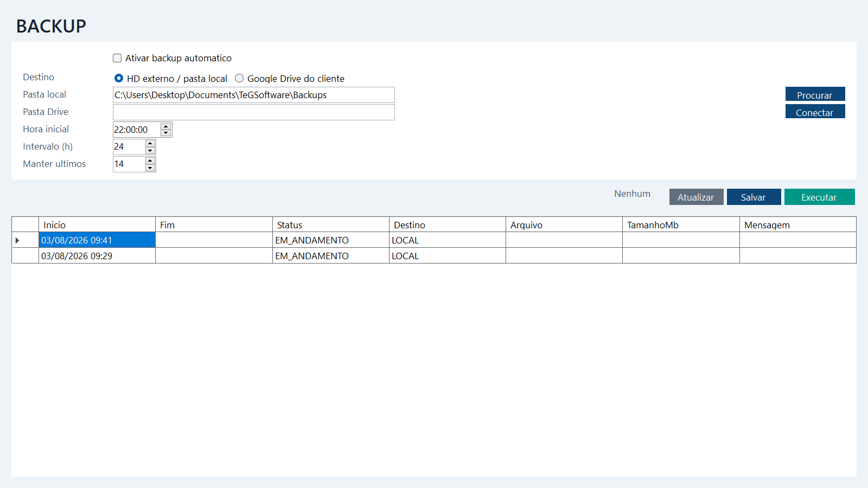Viewport: 868px width, 488px height.
Task: Click the Nenhum status label
Action: click(632, 194)
